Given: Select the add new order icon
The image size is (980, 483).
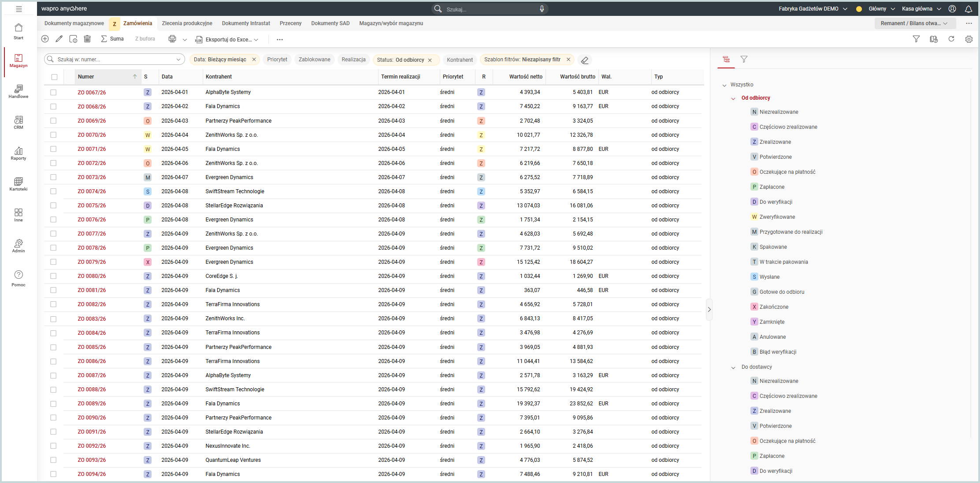Looking at the screenshot, I should (x=45, y=39).
